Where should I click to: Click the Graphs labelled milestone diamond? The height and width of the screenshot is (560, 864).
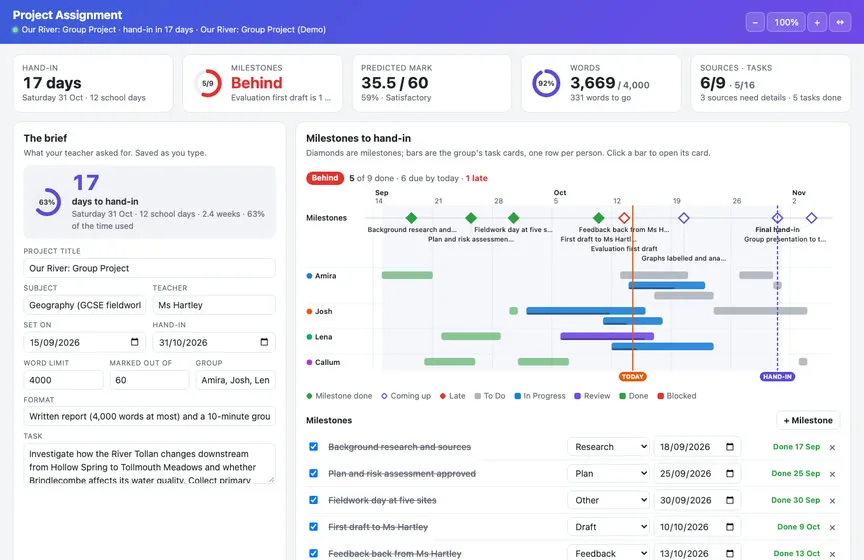click(x=684, y=218)
